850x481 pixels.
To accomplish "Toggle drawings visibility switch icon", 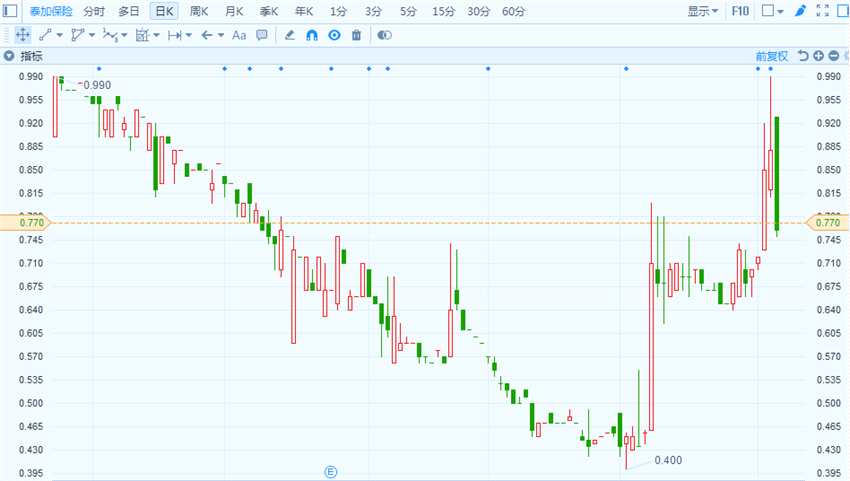I will tap(384, 35).
